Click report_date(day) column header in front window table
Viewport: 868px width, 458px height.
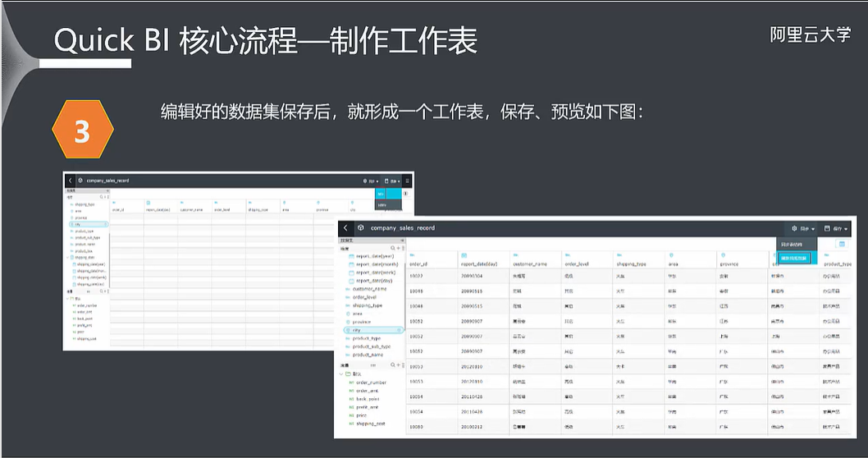[479, 264]
